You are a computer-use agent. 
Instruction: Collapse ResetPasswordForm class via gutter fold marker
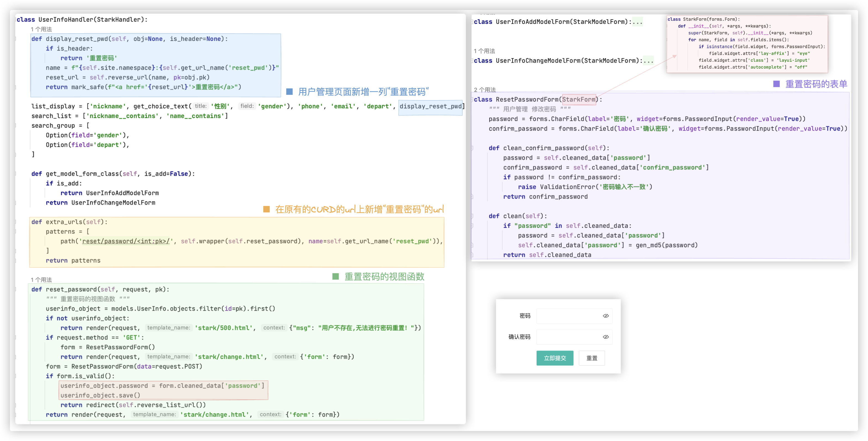click(472, 100)
